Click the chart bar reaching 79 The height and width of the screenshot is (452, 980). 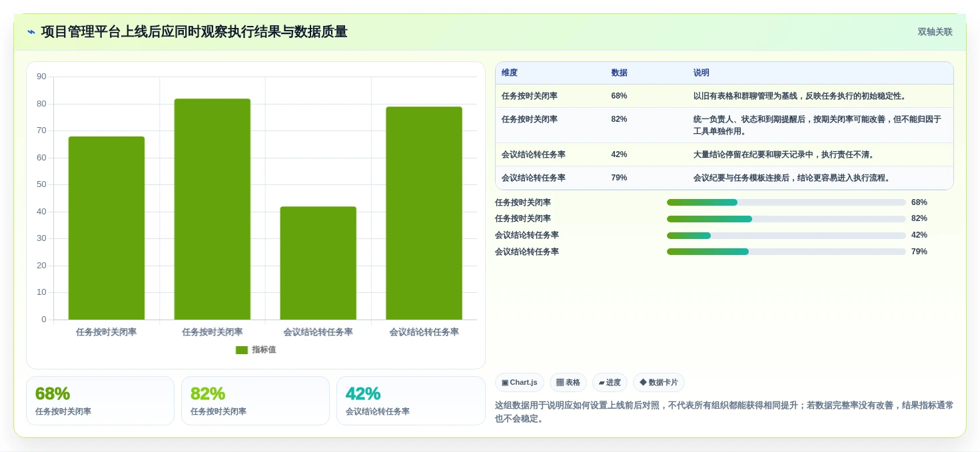coord(424,213)
